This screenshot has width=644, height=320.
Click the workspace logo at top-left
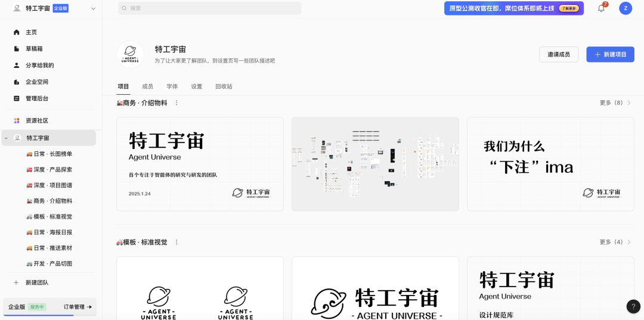17,8
